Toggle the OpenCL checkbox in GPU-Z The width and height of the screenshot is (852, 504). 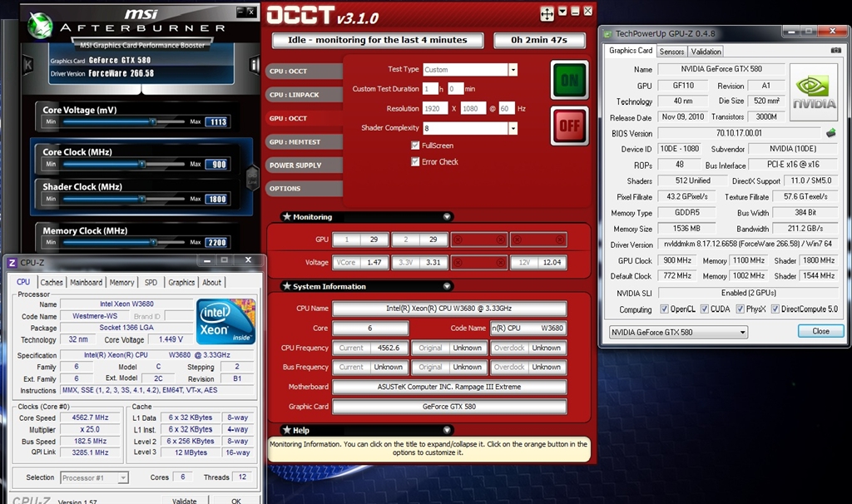664,309
